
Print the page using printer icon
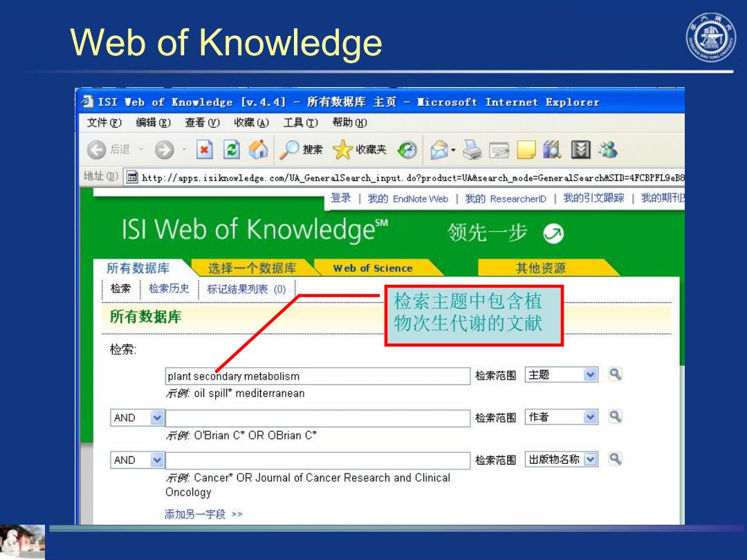472,150
